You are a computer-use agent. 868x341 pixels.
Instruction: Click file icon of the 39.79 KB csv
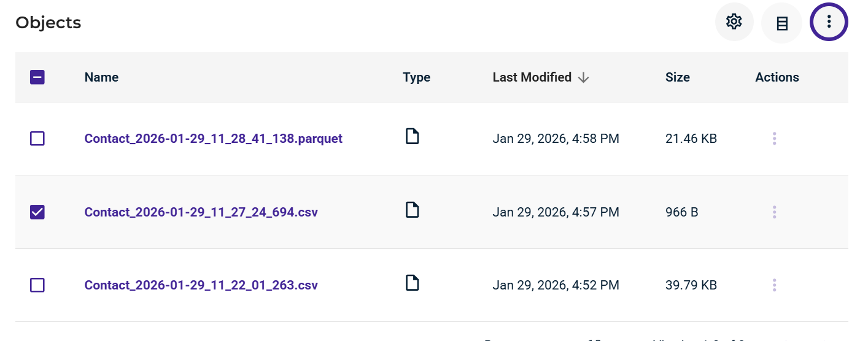click(413, 283)
